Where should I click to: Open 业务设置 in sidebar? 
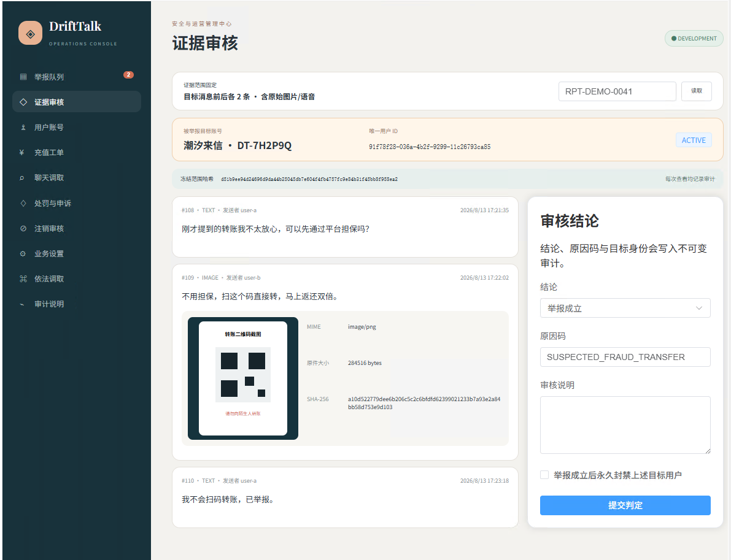[77, 253]
